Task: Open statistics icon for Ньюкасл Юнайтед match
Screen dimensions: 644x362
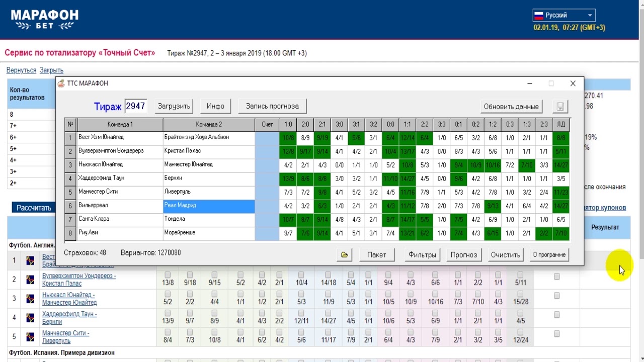Action: click(31, 299)
